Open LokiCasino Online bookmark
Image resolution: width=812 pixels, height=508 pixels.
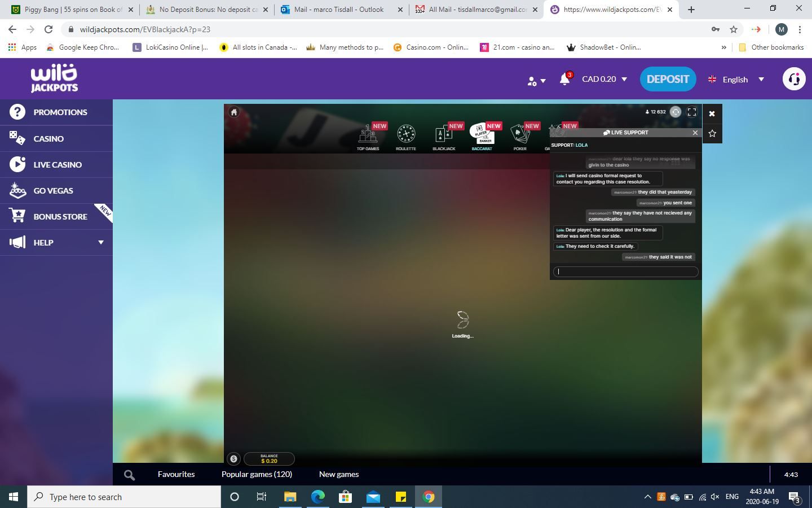[x=170, y=47]
